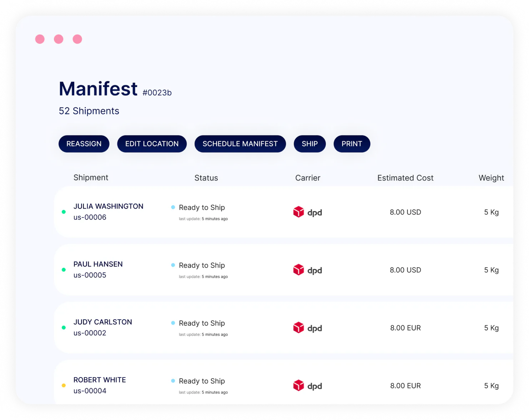The image size is (529, 420).
Task: Click 8.00 USD cost for Paul Hansen
Action: point(405,270)
